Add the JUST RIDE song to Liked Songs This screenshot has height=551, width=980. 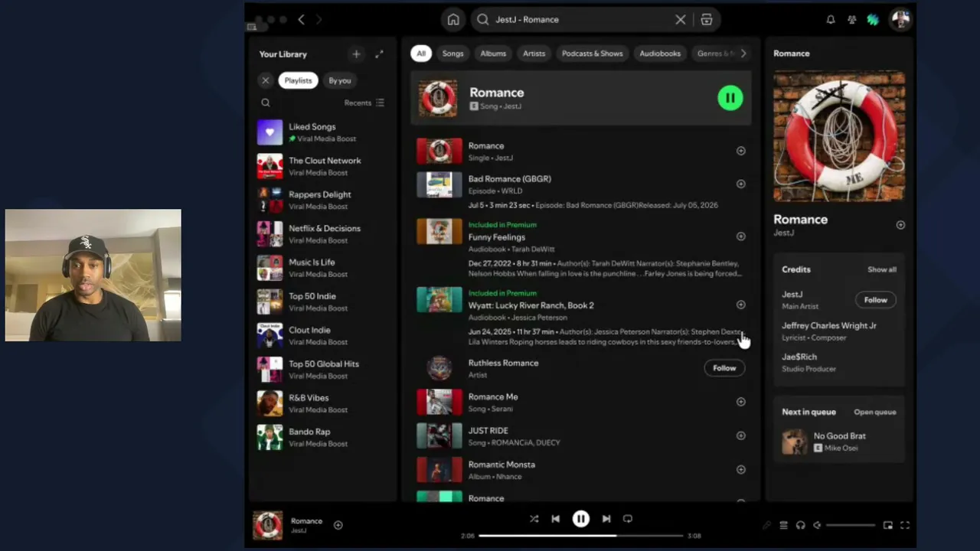pyautogui.click(x=740, y=435)
